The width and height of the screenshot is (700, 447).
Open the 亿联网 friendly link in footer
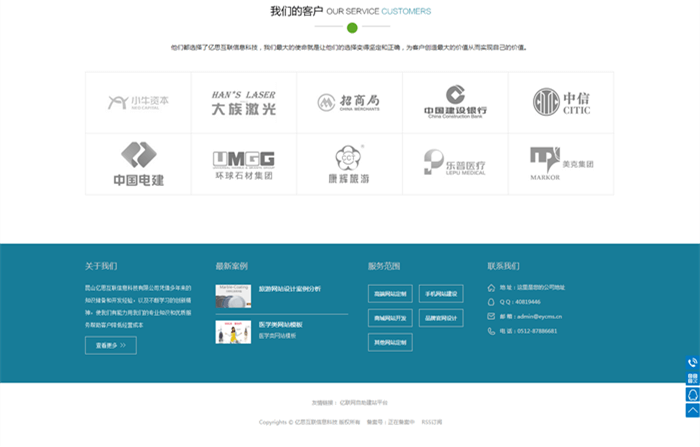point(363,403)
